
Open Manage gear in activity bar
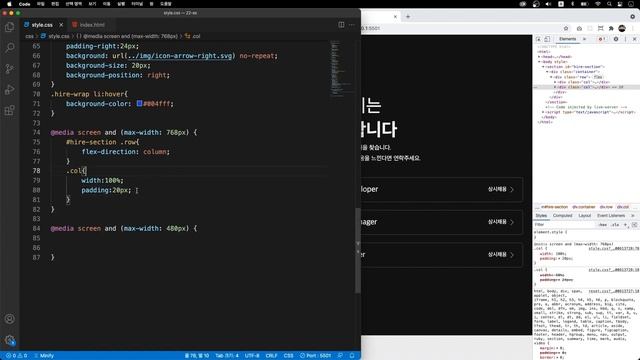[x=9, y=340]
